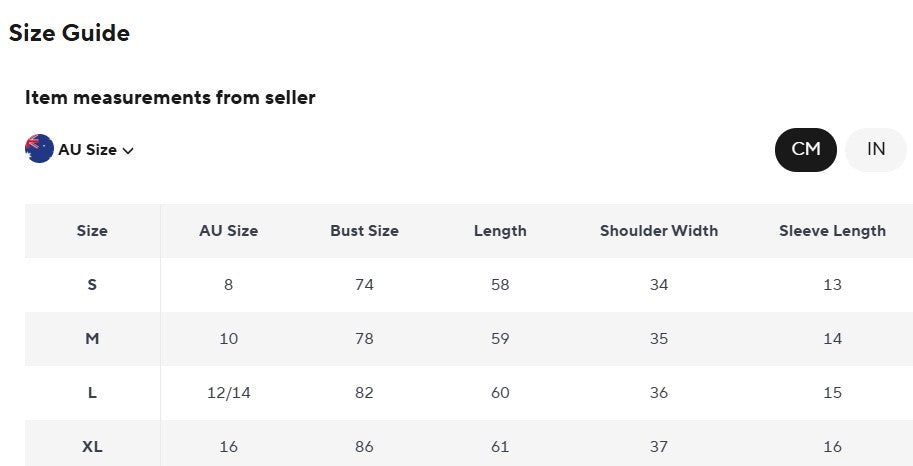The height and width of the screenshot is (466, 913).
Task: Switch measurements to IN
Action: coord(876,150)
